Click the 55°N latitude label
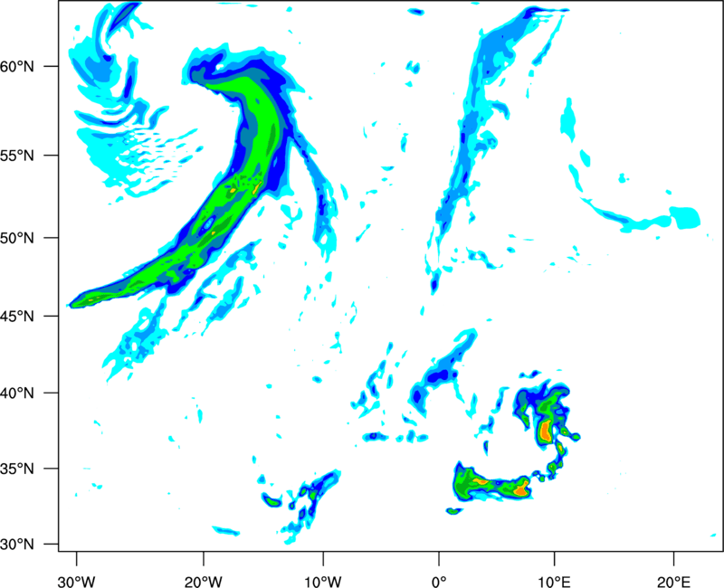This screenshot has height=588, width=724. point(17,156)
